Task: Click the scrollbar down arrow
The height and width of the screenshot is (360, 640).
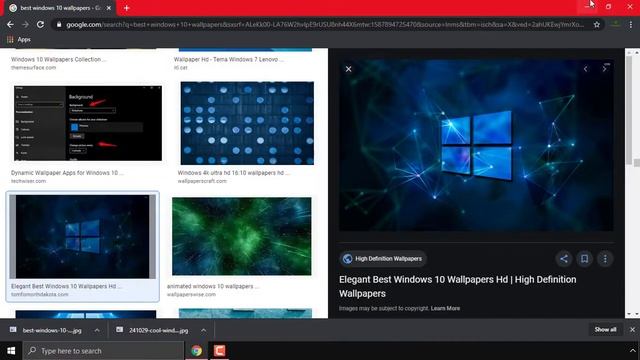Action: click(x=629, y=314)
